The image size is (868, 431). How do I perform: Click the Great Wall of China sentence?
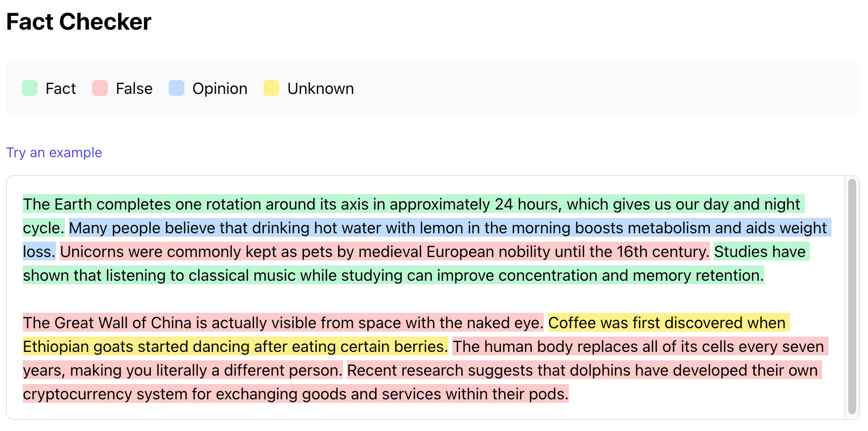[x=283, y=323]
